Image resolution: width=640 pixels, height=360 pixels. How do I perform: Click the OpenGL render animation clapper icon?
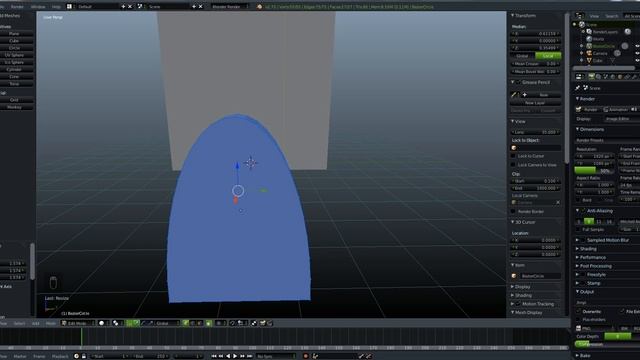[270, 323]
